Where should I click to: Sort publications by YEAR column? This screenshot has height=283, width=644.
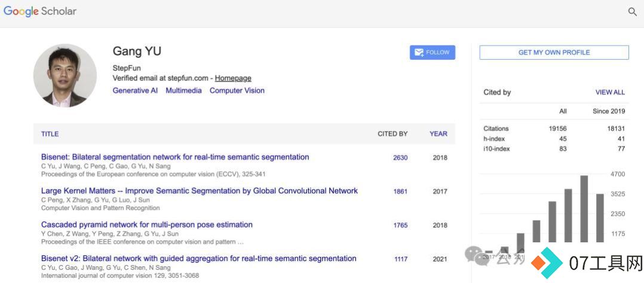pos(438,134)
